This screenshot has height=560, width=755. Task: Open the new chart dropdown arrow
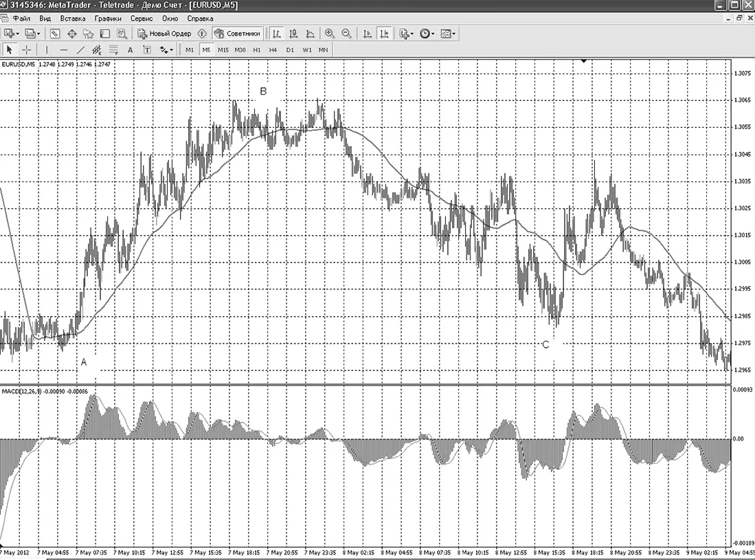[18, 33]
